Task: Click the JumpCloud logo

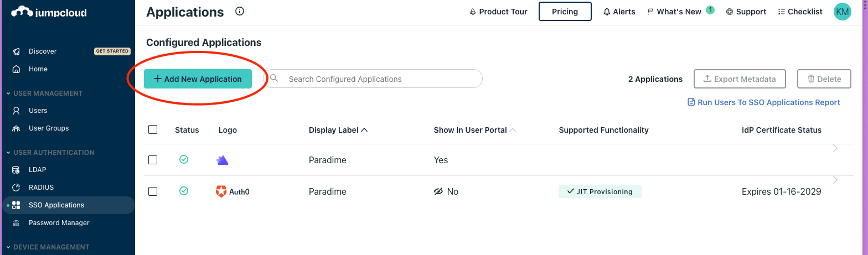Action: coord(49,12)
